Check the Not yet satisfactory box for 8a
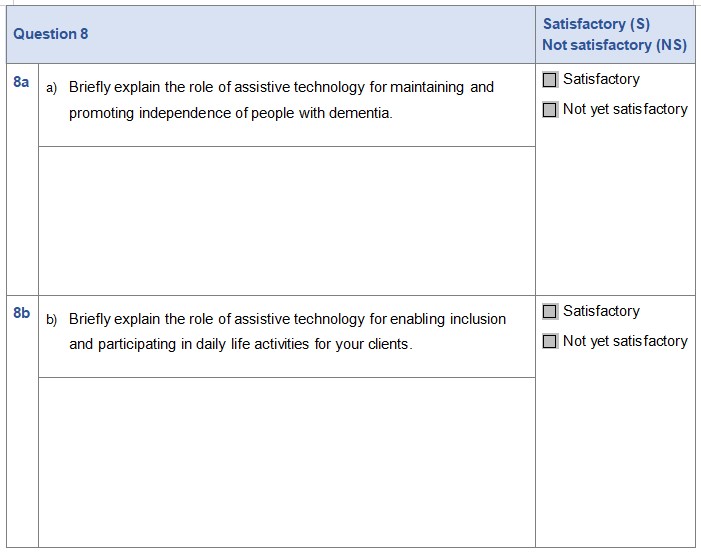This screenshot has height=552, width=701. (549, 110)
